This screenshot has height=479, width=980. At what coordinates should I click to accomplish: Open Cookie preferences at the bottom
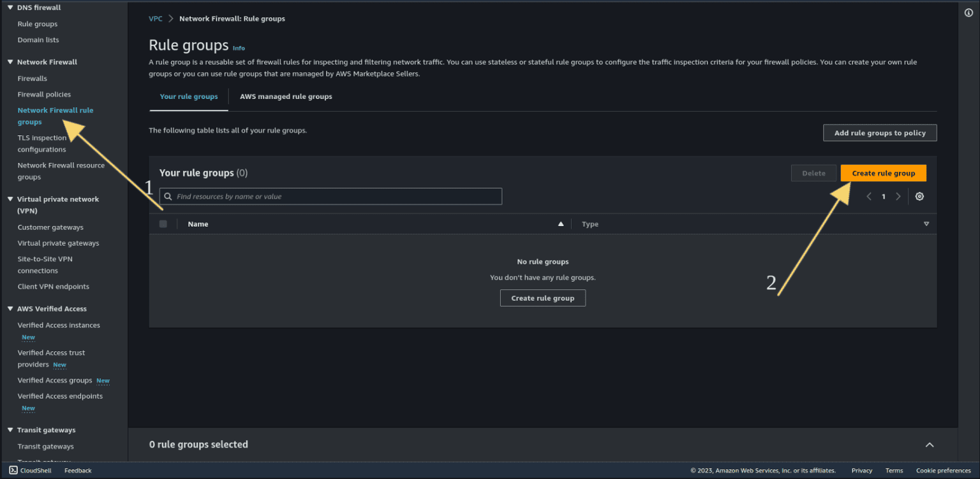coord(943,470)
